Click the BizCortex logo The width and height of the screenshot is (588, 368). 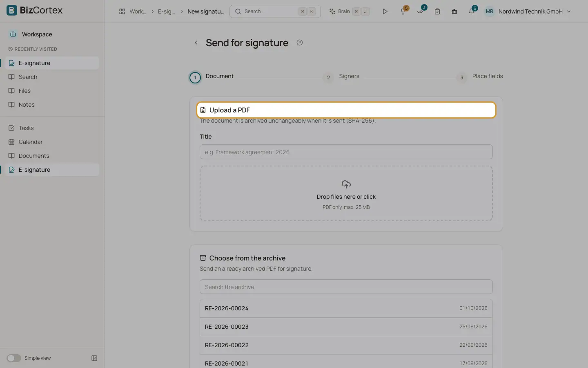click(35, 10)
